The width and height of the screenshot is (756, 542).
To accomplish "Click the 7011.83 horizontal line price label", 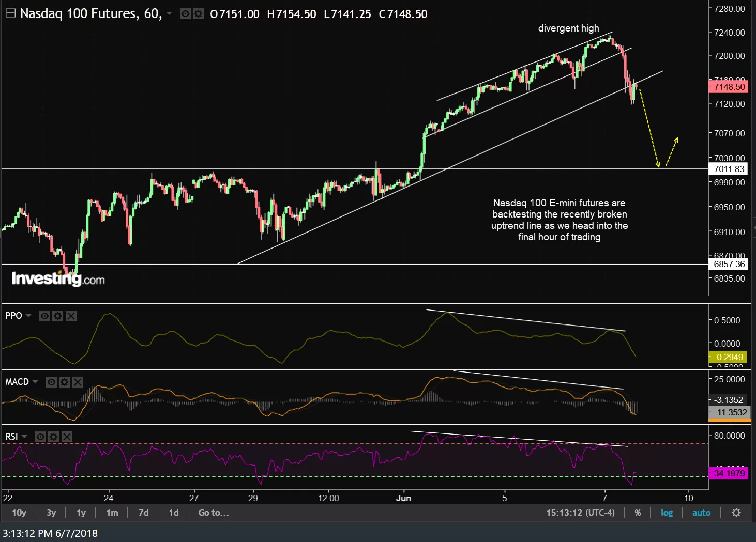I will tap(729, 169).
